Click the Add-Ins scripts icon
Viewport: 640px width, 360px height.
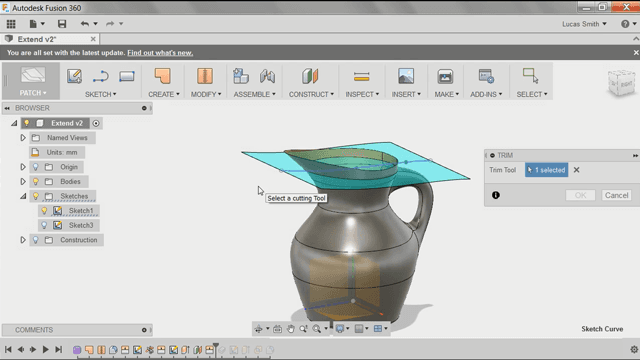(486, 76)
